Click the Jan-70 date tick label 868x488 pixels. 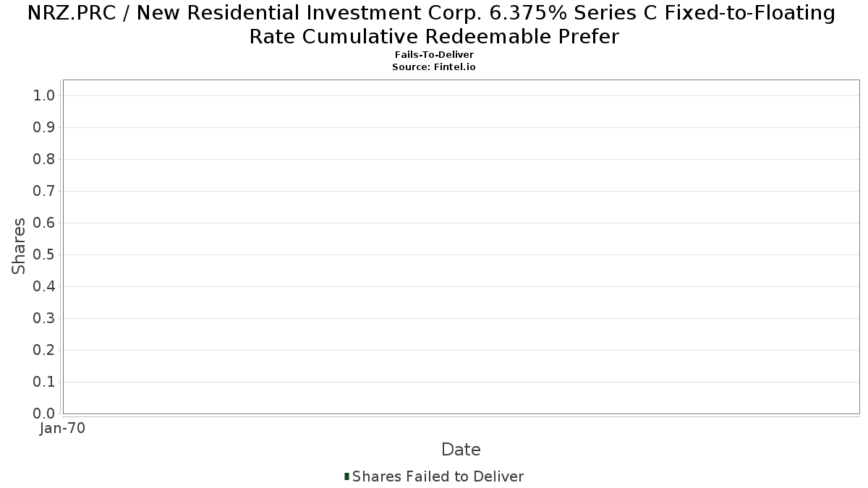tap(63, 429)
